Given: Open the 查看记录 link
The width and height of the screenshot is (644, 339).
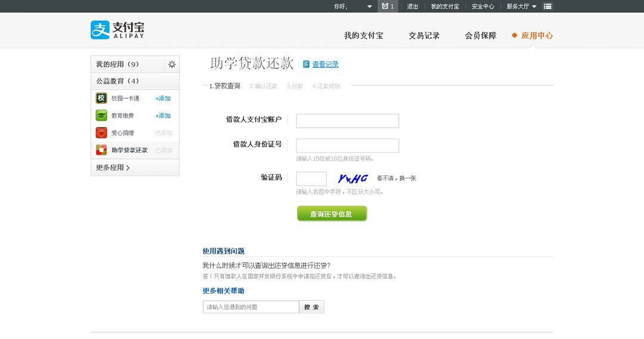Looking at the screenshot, I should [x=325, y=64].
